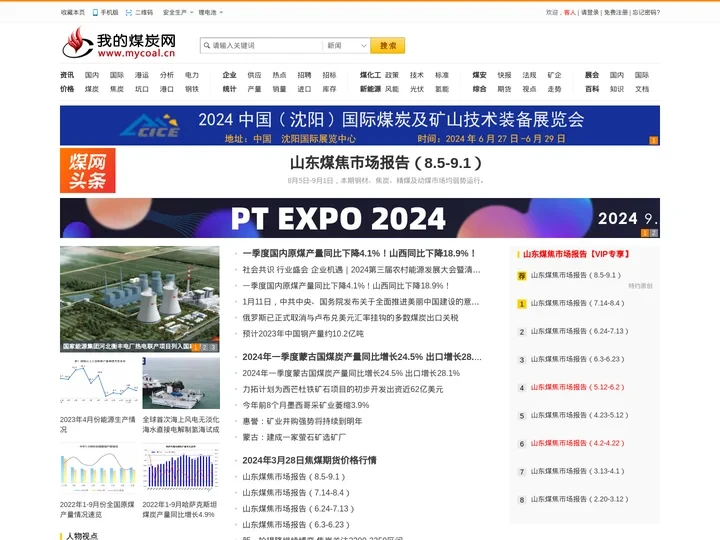
Task: Open 力拓计划为西芒杜铁矿石项目 article
Action: 343,389
